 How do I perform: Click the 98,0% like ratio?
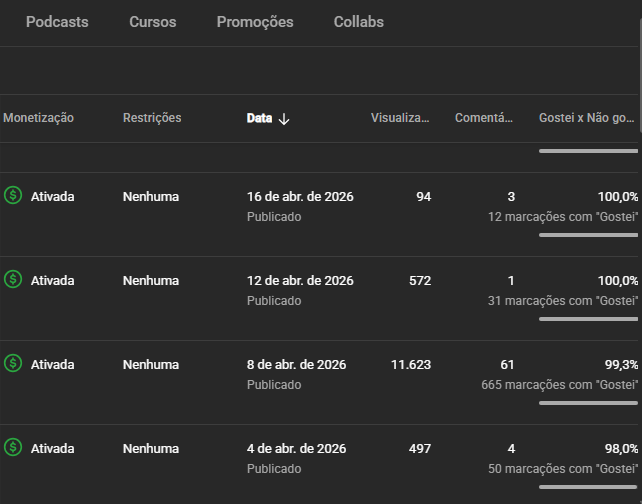click(x=622, y=448)
